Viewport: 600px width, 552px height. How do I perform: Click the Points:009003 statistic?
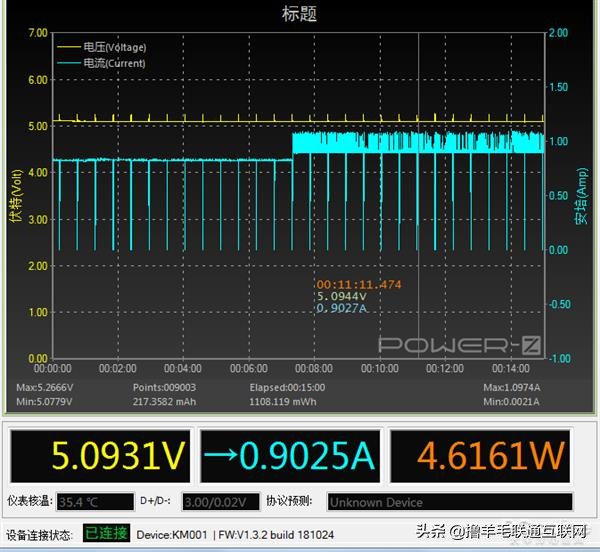click(165, 388)
